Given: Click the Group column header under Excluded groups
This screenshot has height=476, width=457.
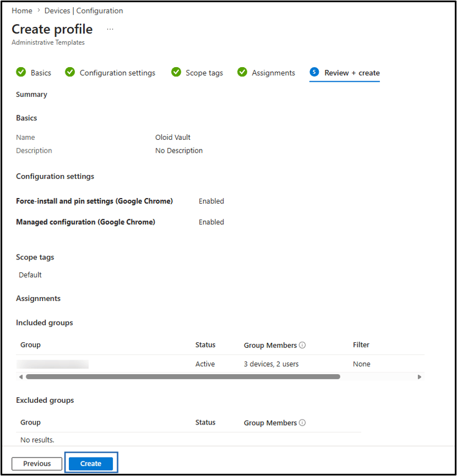Looking at the screenshot, I should click(x=30, y=422).
